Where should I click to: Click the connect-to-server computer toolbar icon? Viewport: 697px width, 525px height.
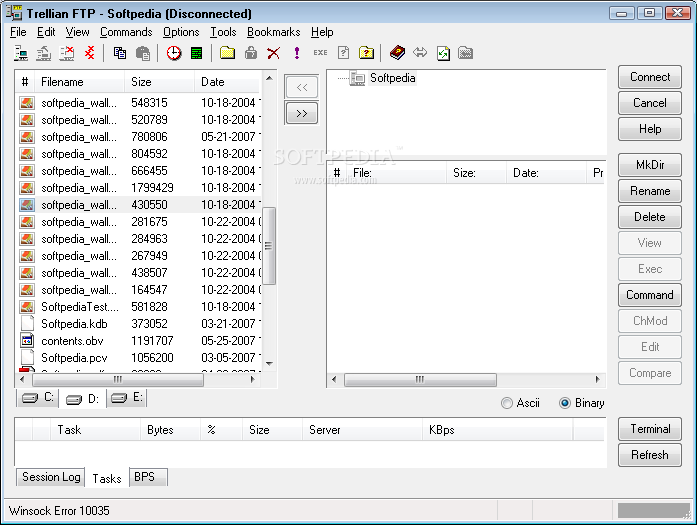tap(21, 53)
